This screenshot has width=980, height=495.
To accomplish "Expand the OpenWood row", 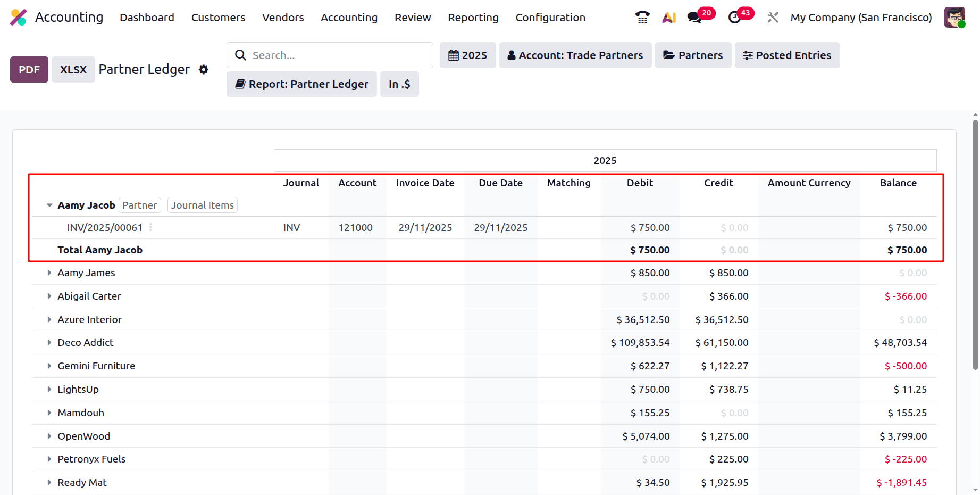I will [x=49, y=436].
